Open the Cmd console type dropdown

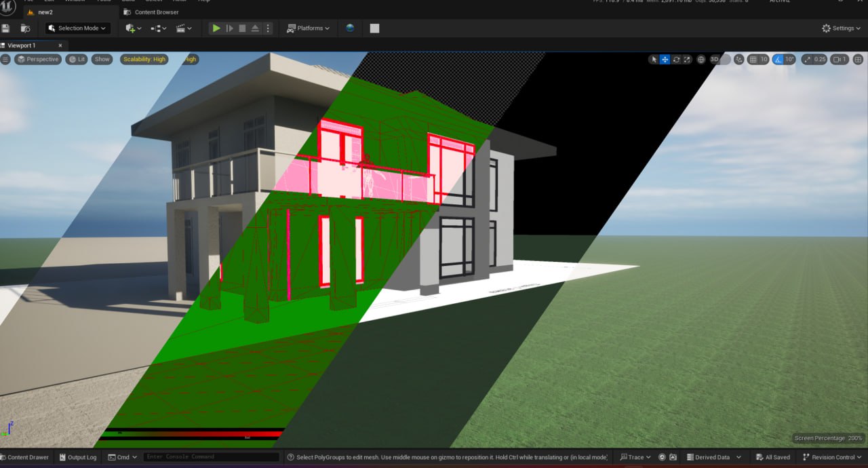(x=122, y=457)
